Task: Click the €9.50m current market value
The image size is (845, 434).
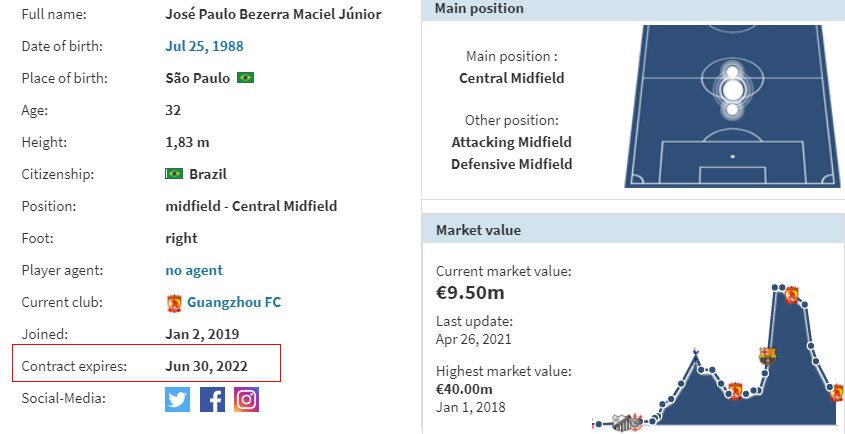Action: click(x=470, y=292)
